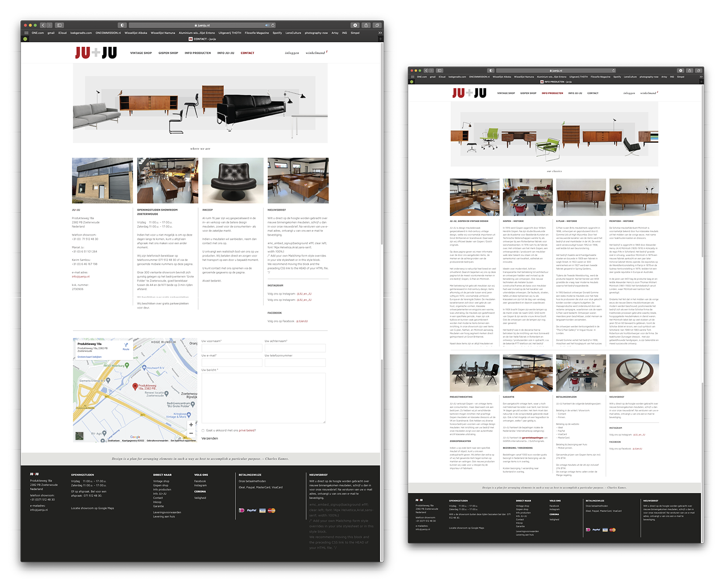Switch the map to satellite view thumbnail

point(80,435)
